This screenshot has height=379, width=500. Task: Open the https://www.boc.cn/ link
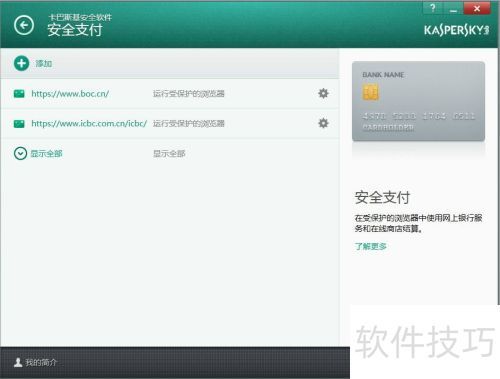pyautogui.click(x=70, y=94)
